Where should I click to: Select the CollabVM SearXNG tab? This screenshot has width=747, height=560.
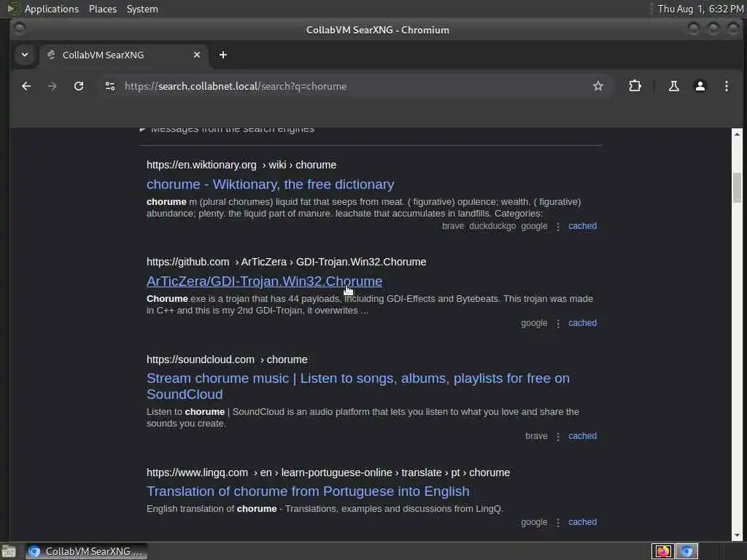[x=123, y=55]
